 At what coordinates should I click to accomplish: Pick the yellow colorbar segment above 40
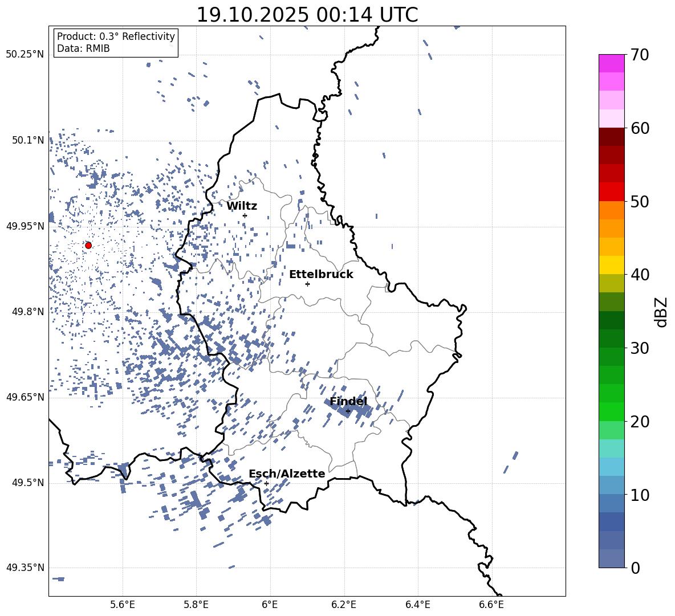[611, 265]
